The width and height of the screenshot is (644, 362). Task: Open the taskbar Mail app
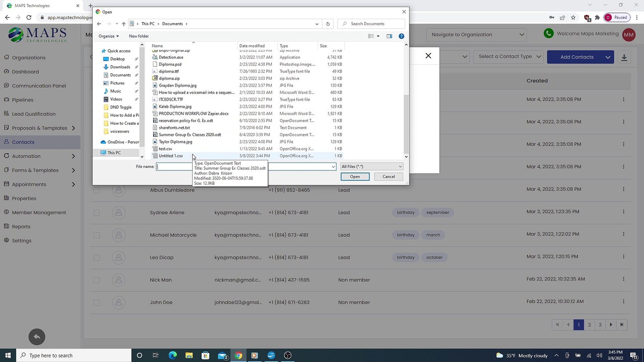222,355
